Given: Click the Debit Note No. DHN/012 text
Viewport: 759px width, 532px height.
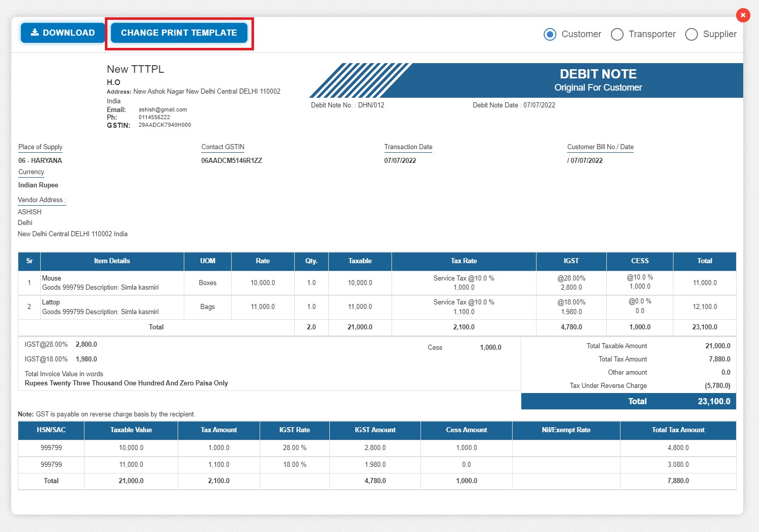Looking at the screenshot, I should pos(348,105).
